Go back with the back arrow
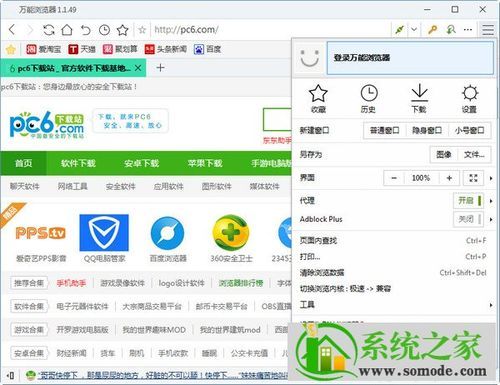The height and width of the screenshot is (385, 500). 12,30
